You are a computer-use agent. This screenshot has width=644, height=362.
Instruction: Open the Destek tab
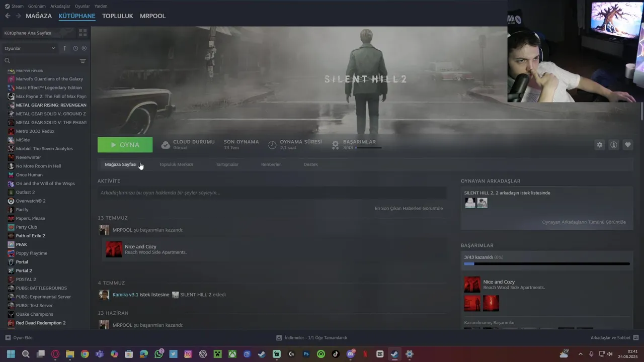(x=310, y=164)
